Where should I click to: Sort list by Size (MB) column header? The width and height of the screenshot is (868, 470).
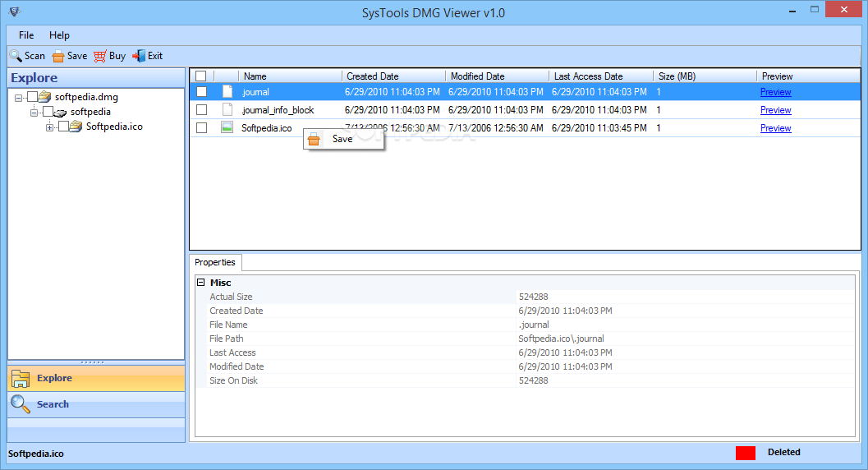click(705, 76)
